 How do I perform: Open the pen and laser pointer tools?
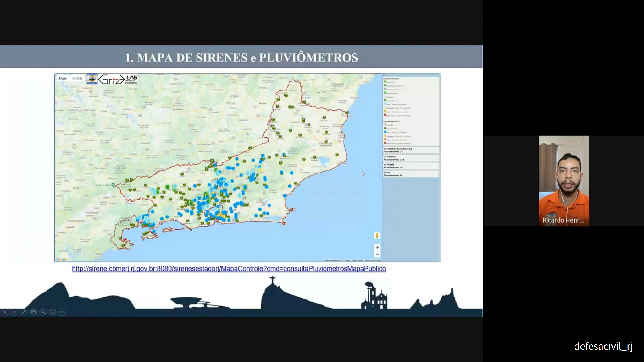pos(24,312)
